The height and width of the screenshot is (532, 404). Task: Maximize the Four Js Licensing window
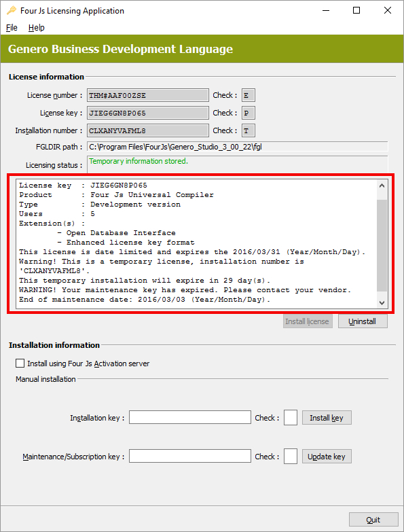tap(356, 10)
